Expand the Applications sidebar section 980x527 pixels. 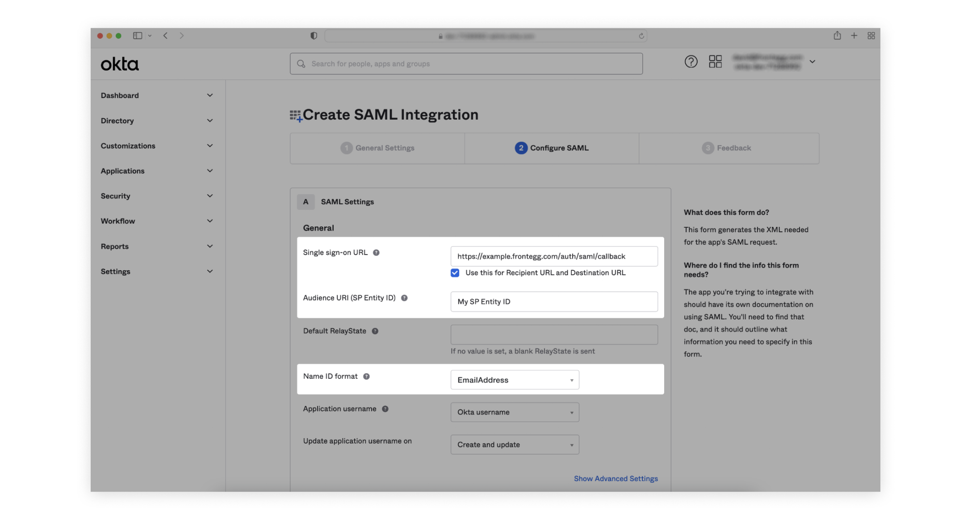tap(156, 171)
